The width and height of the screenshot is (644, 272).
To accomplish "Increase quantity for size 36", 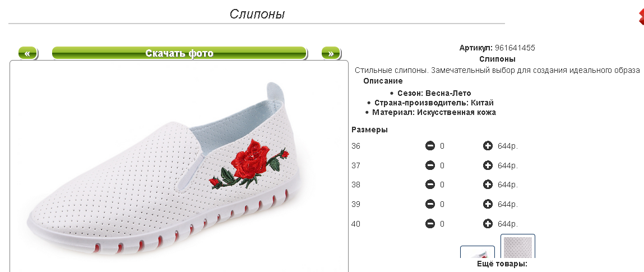I will pyautogui.click(x=488, y=146).
